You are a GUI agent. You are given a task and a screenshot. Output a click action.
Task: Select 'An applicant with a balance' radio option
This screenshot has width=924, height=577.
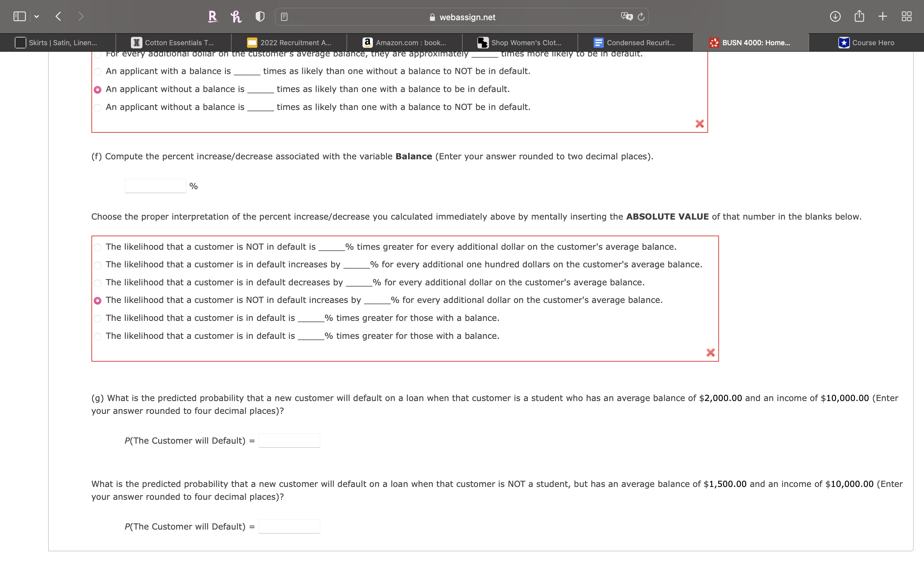coord(98,71)
